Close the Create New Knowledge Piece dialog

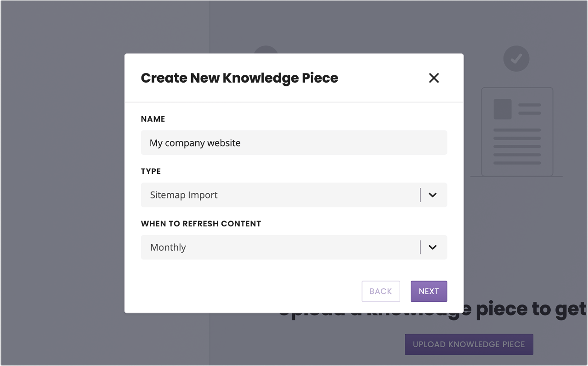434,78
